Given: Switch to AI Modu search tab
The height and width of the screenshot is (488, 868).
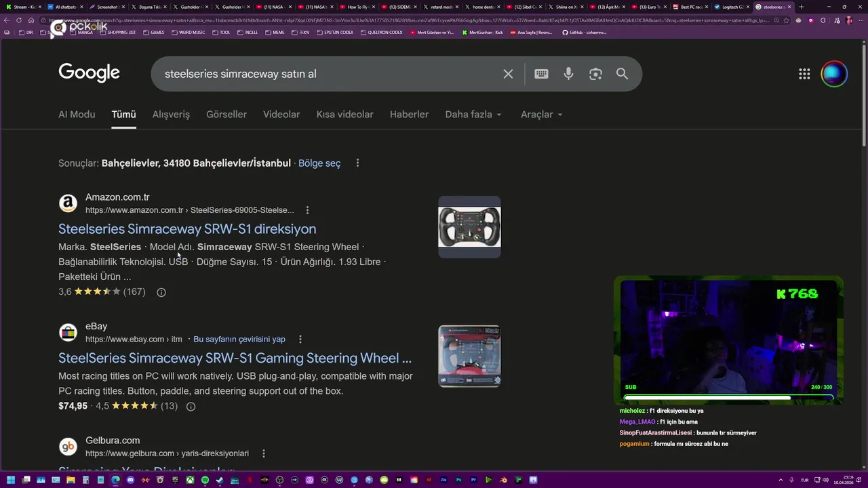Looking at the screenshot, I should pos(77,115).
